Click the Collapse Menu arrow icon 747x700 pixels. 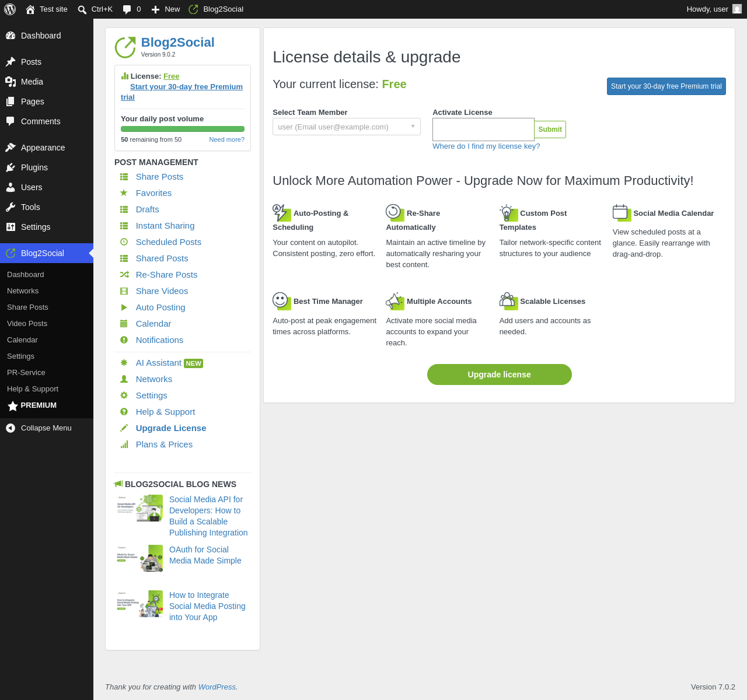coord(11,428)
